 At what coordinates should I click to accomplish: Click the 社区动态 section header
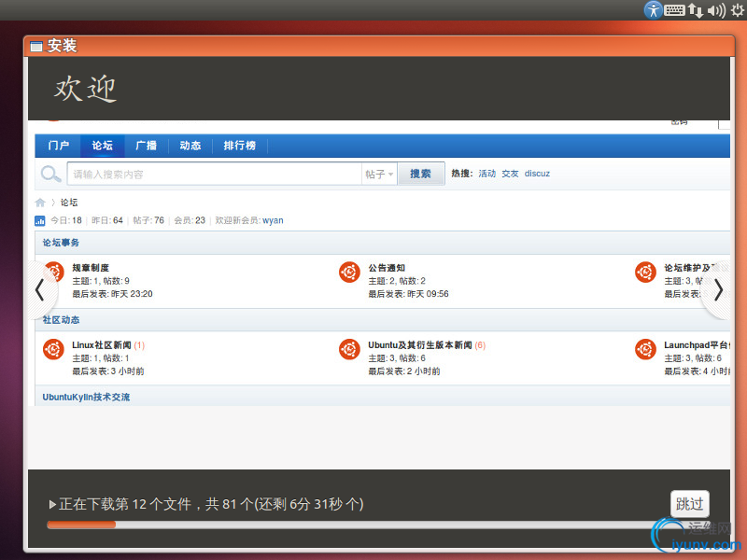pyautogui.click(x=61, y=320)
